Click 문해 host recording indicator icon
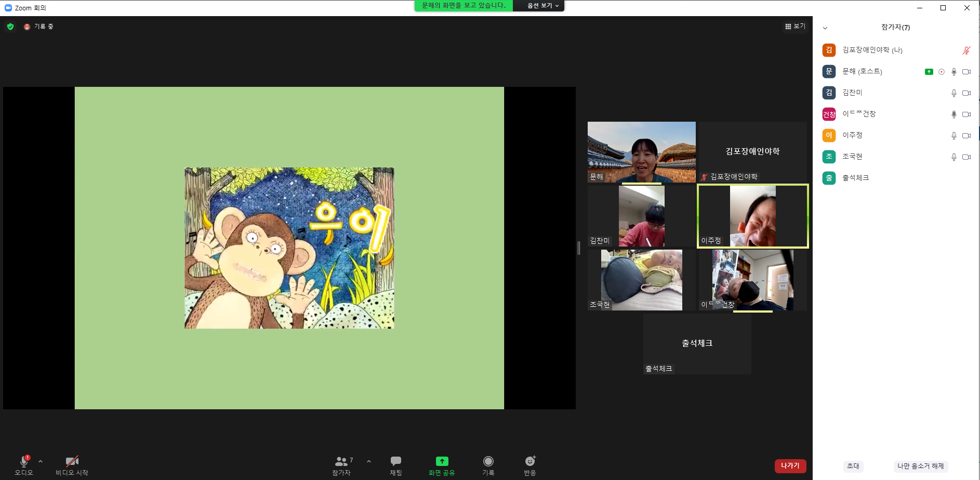This screenshot has width=980, height=480. pos(942,72)
